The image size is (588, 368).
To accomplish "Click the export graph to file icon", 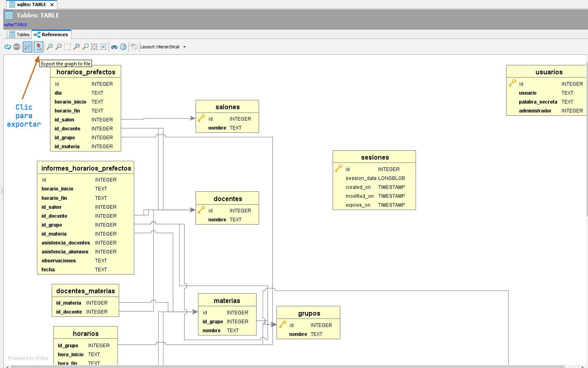I will (38, 47).
